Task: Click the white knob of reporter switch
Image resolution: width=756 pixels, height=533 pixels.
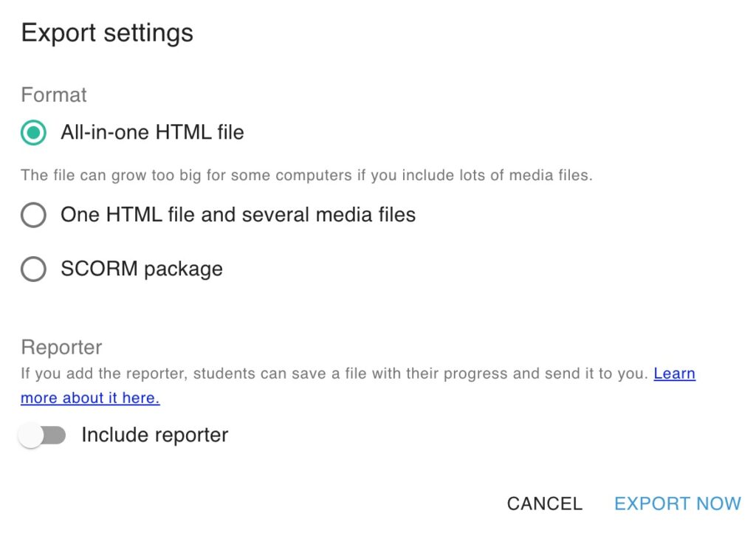Action: coord(31,436)
